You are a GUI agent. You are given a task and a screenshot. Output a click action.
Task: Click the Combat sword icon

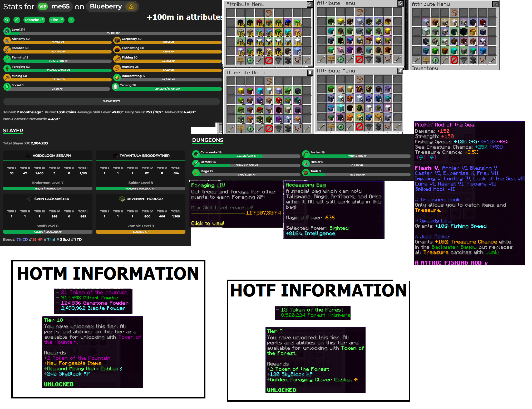pos(7,50)
